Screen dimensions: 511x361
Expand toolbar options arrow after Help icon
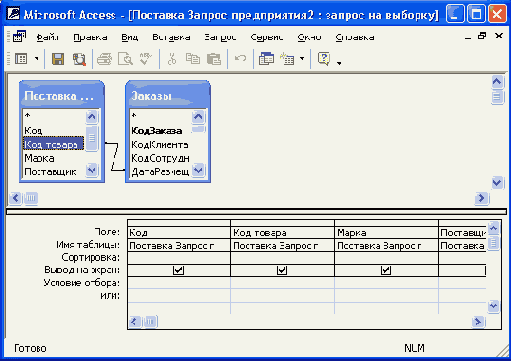click(339, 63)
